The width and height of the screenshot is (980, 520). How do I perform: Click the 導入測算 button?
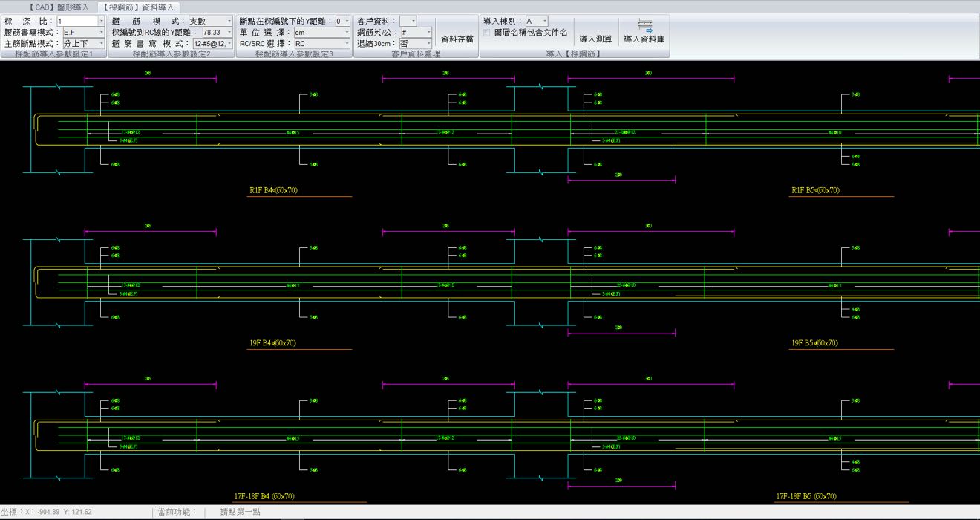(595, 39)
